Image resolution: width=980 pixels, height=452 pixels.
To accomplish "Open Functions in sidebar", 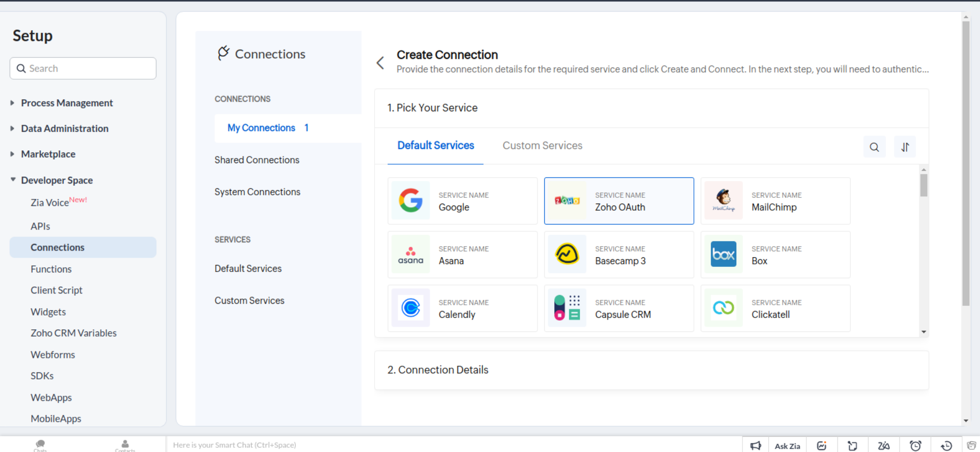I will [51, 269].
